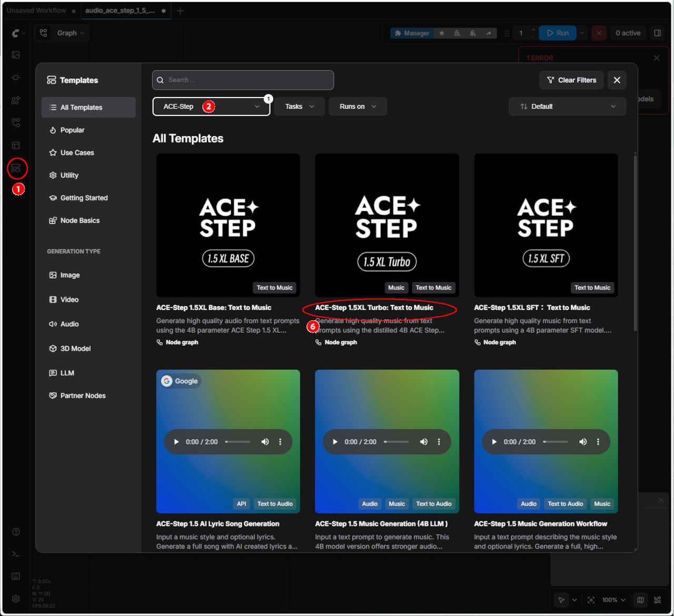Open more options on Music Generation Workflow player
The width and height of the screenshot is (674, 616).
coord(598,442)
